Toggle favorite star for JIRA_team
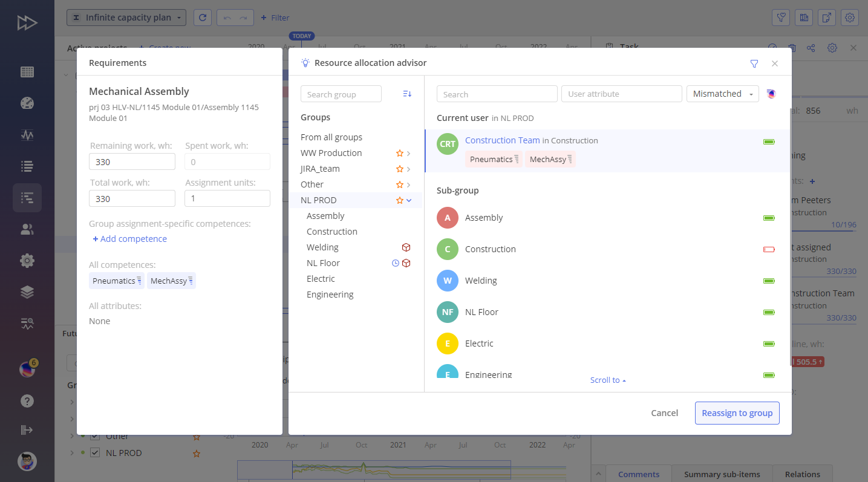Viewport: 868px width, 482px height. (x=399, y=169)
